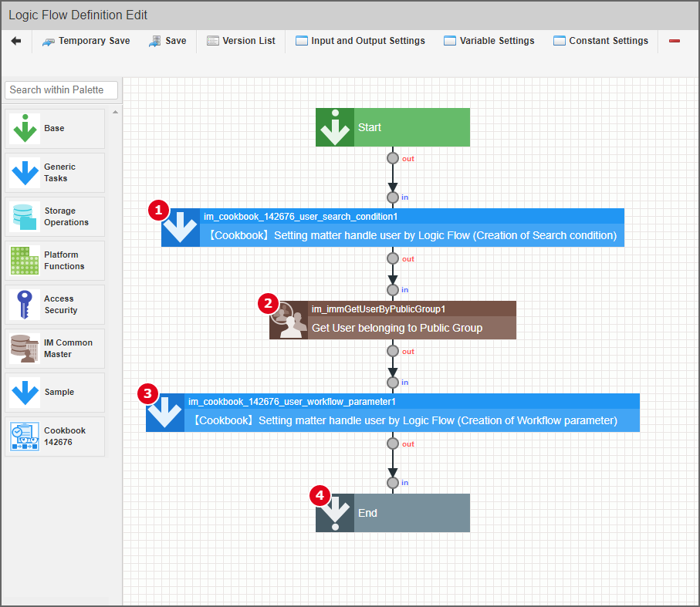This screenshot has width=700, height=607.
Task: Open Constant Settings
Action: (600, 41)
